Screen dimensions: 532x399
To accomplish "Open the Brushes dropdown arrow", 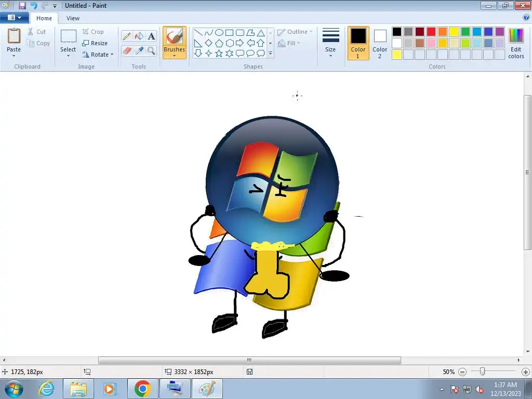I will (175, 56).
